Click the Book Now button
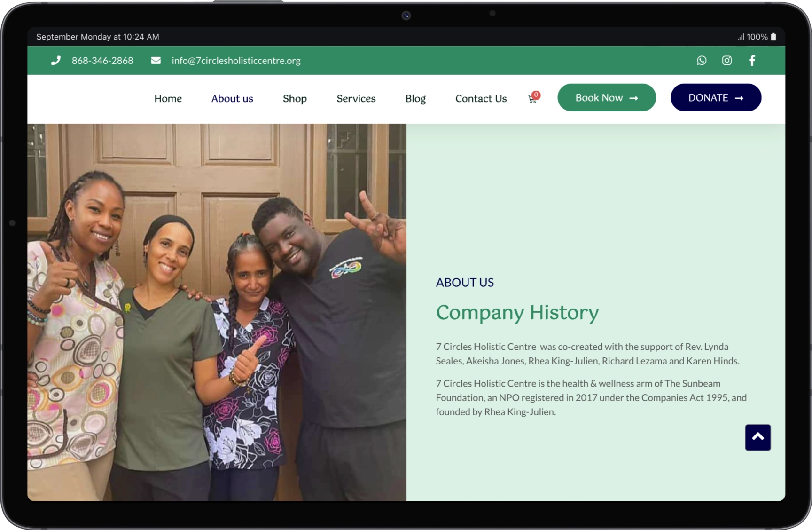Screen dimensions: 812x530 (607, 98)
